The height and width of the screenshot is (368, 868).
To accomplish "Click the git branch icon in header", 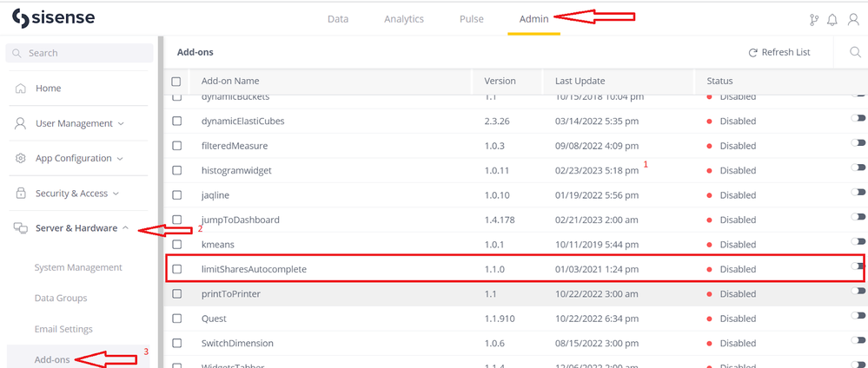I will 812,19.
